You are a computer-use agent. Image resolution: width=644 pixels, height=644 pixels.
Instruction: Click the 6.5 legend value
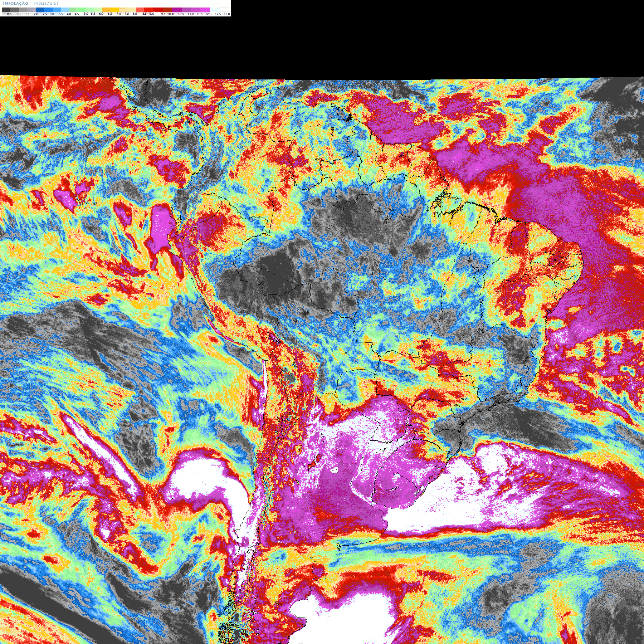click(x=110, y=14)
